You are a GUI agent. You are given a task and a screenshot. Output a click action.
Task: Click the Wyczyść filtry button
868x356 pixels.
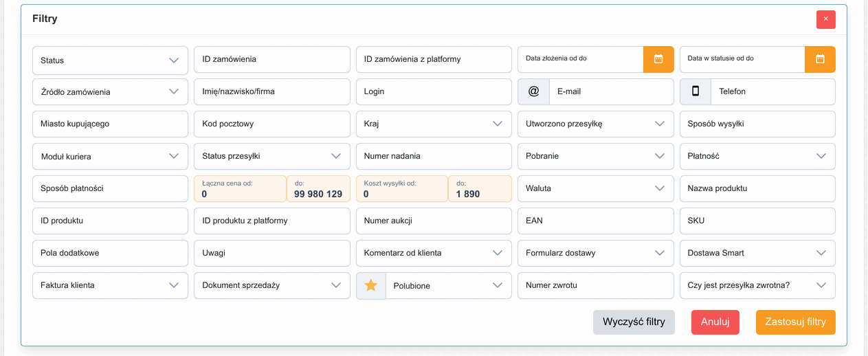(x=634, y=322)
